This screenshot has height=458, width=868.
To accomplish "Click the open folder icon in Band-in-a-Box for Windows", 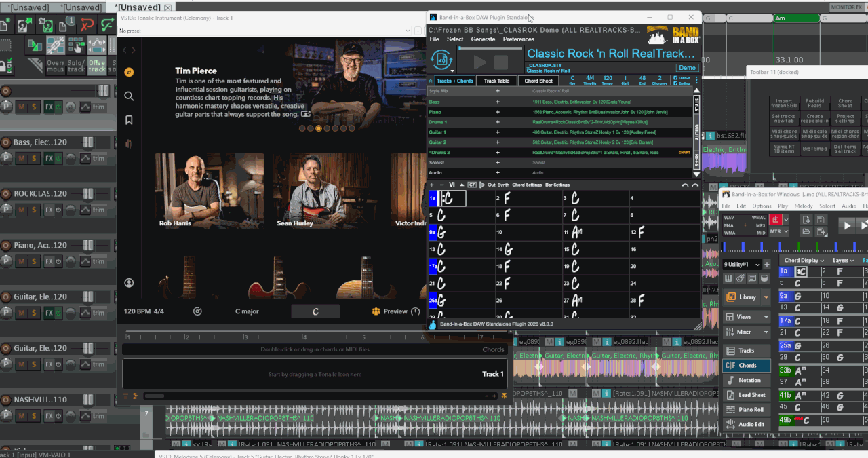I will tap(806, 231).
